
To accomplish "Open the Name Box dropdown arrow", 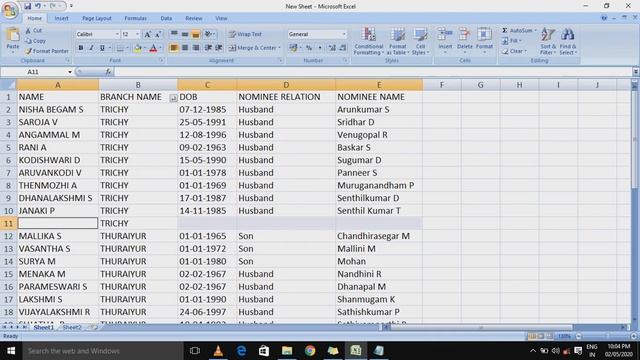I will 70,72.
